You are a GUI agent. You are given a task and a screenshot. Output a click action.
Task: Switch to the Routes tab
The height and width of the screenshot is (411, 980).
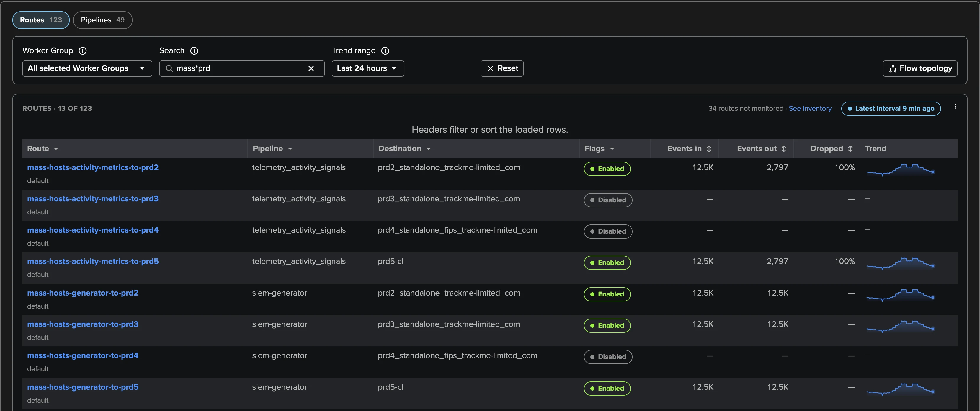pos(41,20)
